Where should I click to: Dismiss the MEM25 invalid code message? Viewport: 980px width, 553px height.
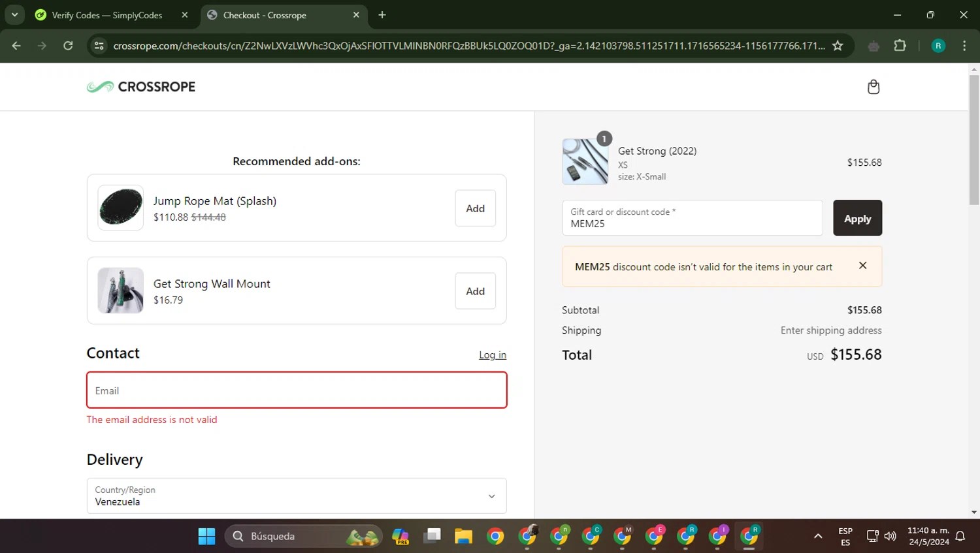point(862,266)
